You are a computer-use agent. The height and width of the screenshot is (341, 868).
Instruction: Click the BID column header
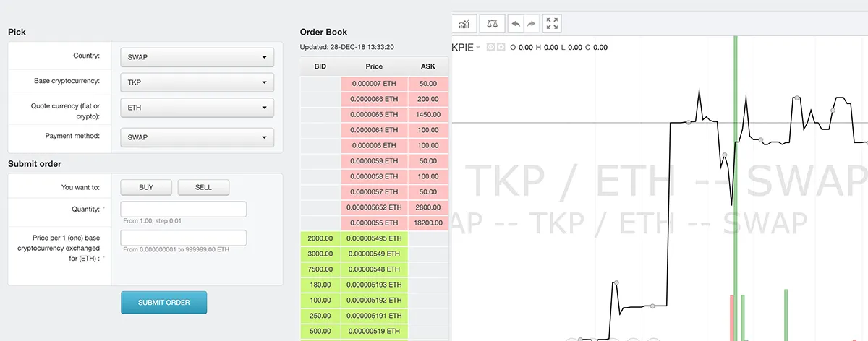pos(320,66)
